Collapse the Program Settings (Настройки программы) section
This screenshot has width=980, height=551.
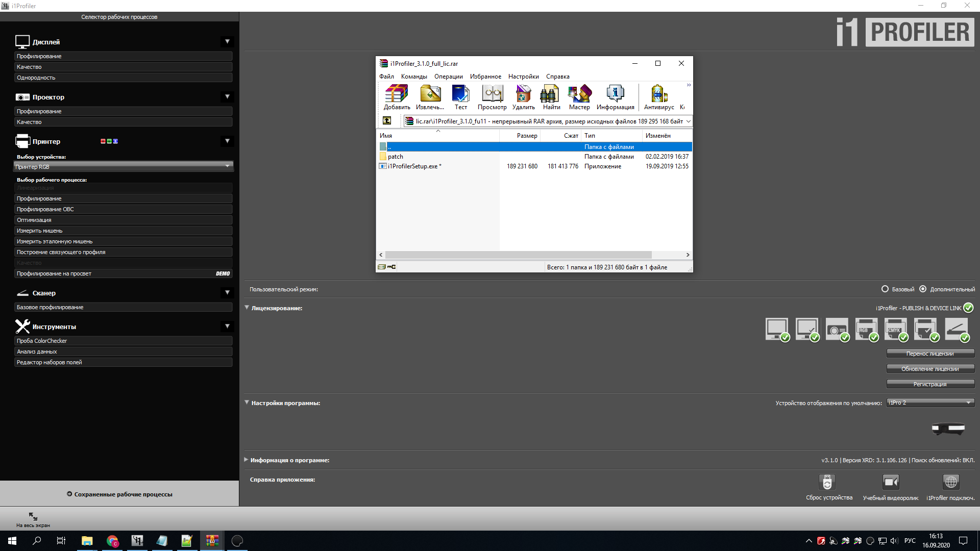[x=247, y=403]
